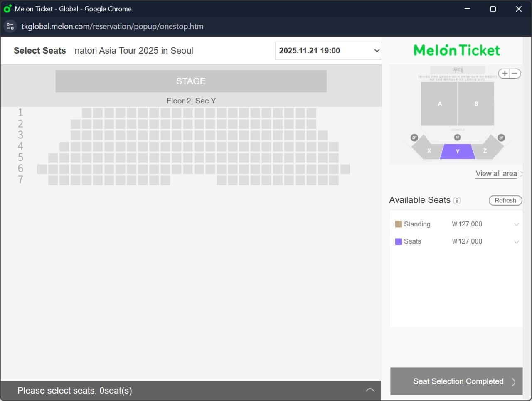Image resolution: width=532 pixels, height=401 pixels.
Task: Click the info icon beside Available Seats
Action: coord(457,200)
